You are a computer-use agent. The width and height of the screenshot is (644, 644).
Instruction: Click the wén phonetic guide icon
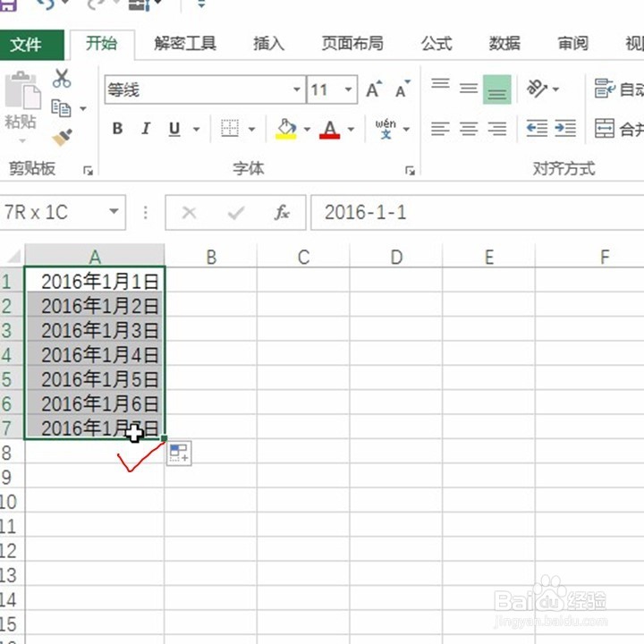tap(386, 129)
